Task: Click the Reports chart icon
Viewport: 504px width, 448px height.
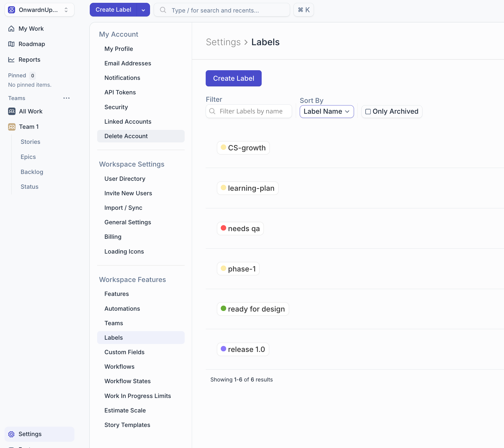Action: click(11, 60)
